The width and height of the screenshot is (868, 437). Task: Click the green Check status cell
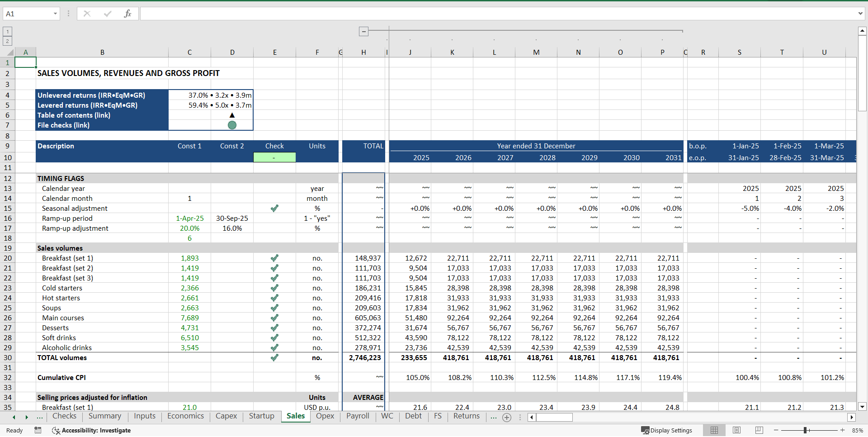(274, 157)
